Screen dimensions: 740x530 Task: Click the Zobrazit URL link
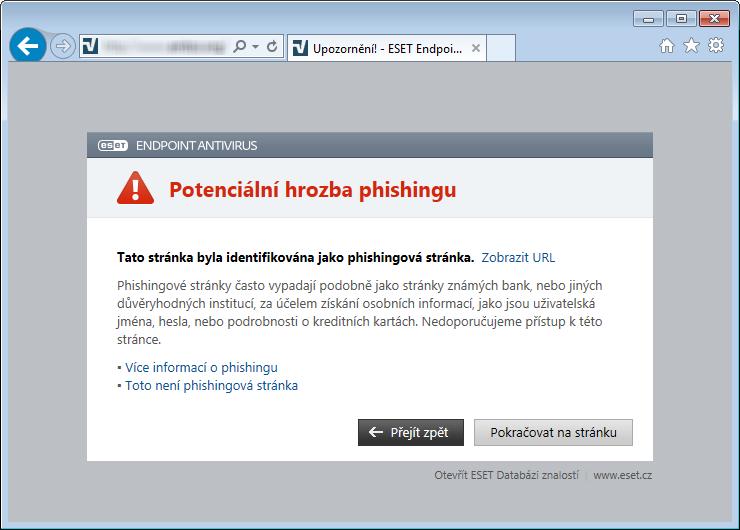tap(518, 258)
